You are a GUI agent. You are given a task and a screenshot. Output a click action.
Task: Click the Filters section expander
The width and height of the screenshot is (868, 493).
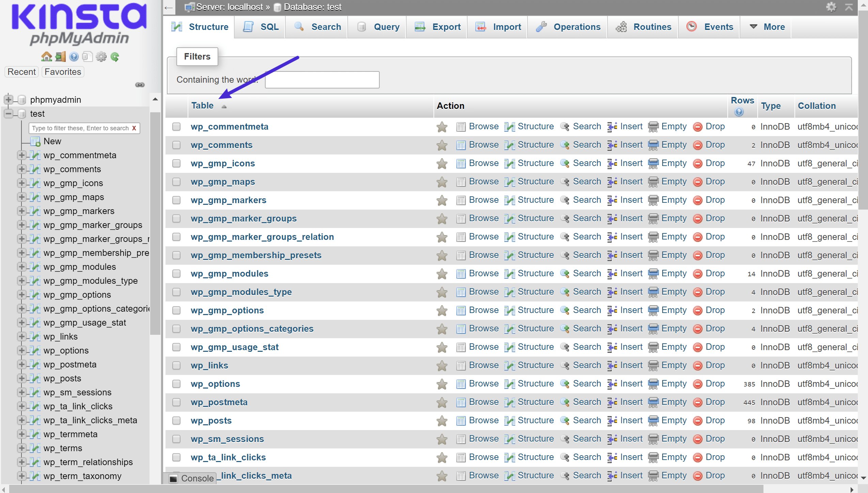[197, 56]
